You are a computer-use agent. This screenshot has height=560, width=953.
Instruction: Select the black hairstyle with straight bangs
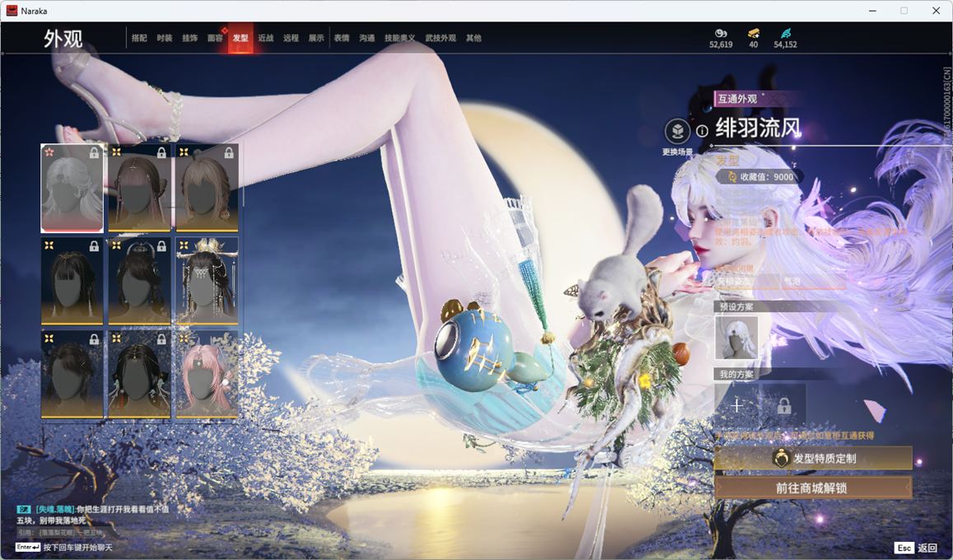coord(72,281)
